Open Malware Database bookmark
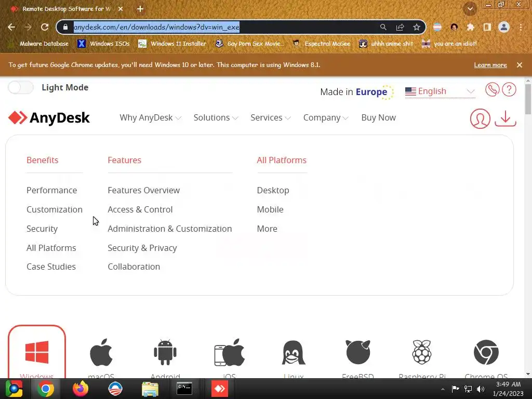The height and width of the screenshot is (399, 532). pyautogui.click(x=39, y=44)
